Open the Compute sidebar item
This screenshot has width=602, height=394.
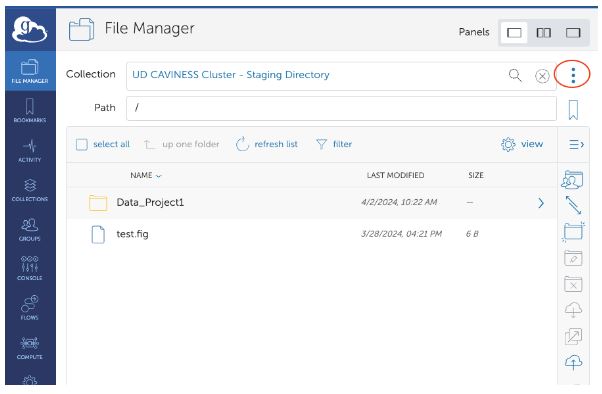pos(30,348)
